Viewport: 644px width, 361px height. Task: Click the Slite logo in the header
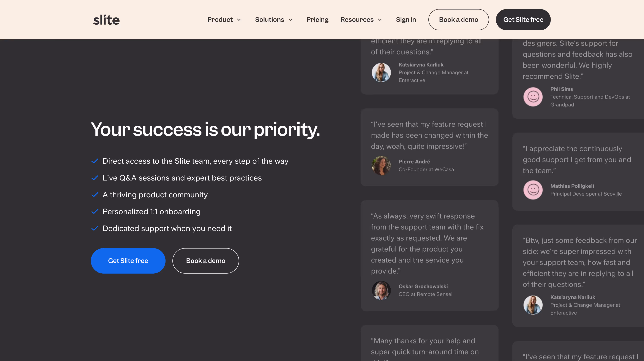pyautogui.click(x=106, y=19)
